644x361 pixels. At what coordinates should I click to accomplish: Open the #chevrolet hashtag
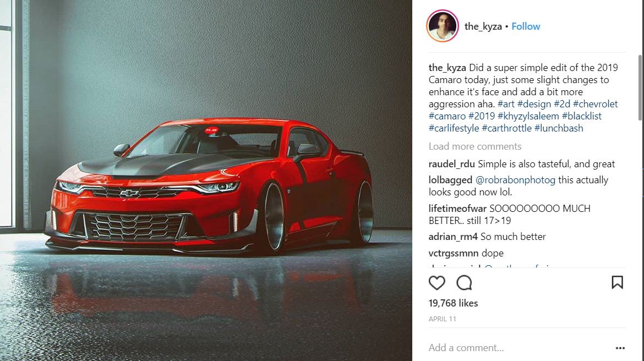pos(595,104)
